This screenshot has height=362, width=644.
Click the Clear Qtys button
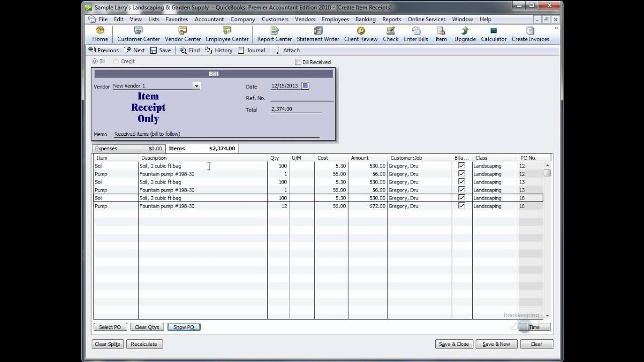tap(147, 327)
